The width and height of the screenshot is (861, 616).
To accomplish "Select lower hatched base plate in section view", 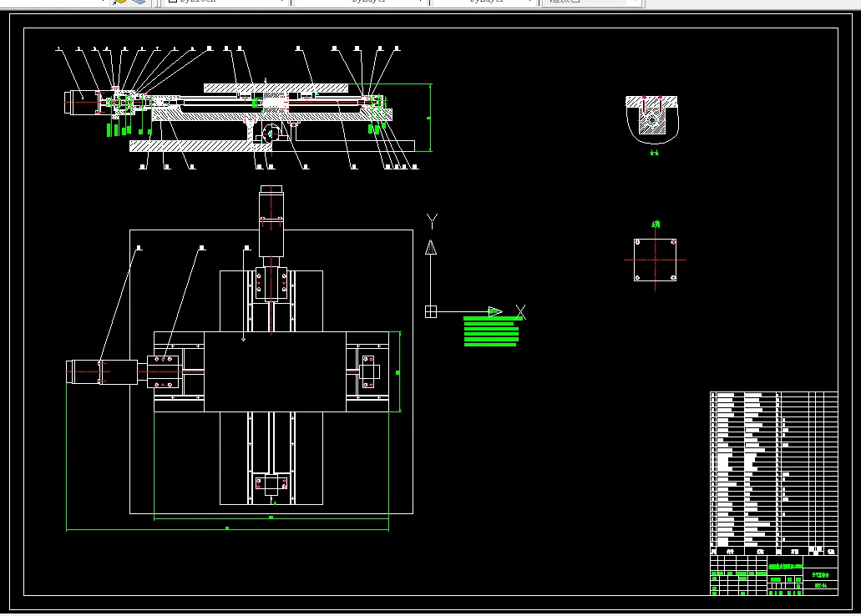I will click(201, 145).
